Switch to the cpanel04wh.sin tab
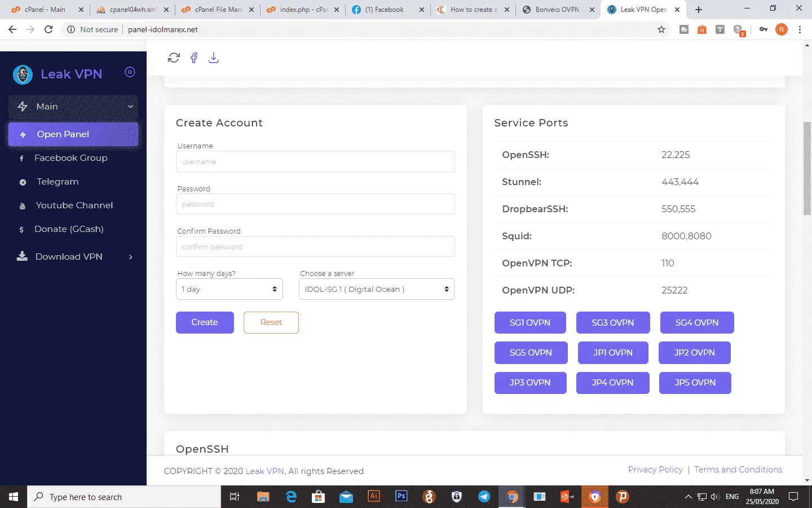This screenshot has height=508, width=812. pyautogui.click(x=132, y=10)
